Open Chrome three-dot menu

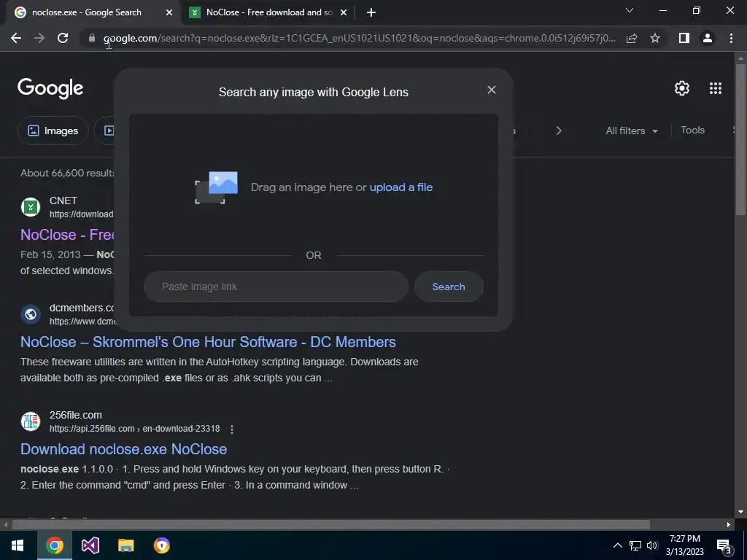[x=731, y=38]
